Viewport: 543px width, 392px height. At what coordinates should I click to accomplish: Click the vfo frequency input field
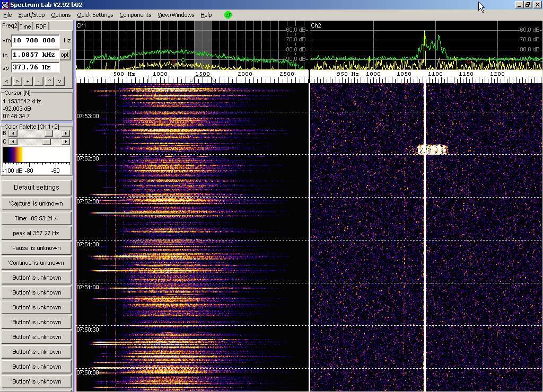coord(35,40)
